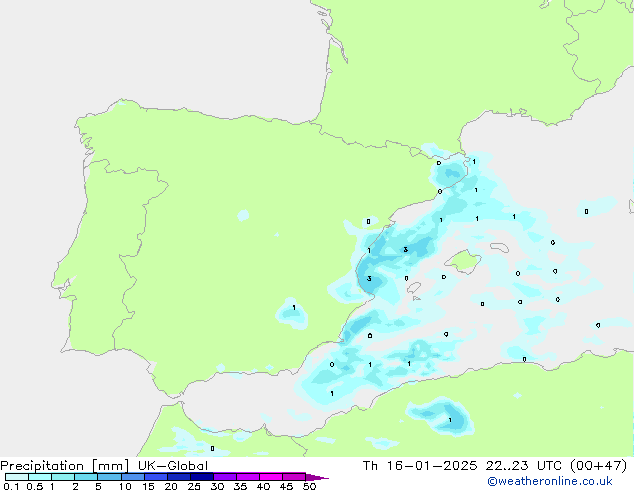Pick the 35–40 mm violet legend swatch

248,477
